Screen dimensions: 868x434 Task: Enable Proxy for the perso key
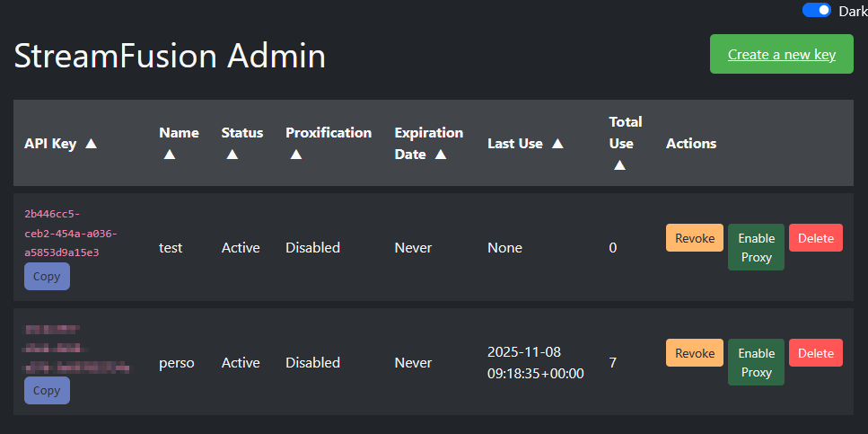(x=756, y=362)
